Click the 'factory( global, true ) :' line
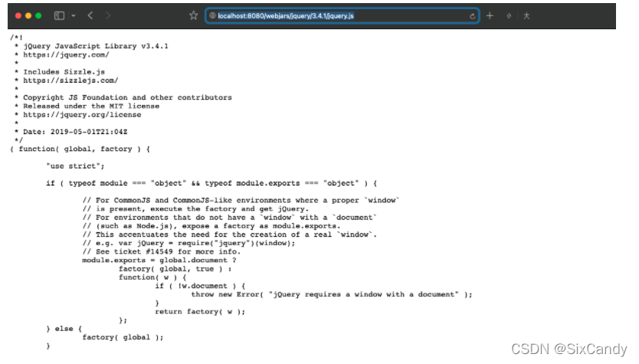Screen dimensions: 639x364 [175, 269]
